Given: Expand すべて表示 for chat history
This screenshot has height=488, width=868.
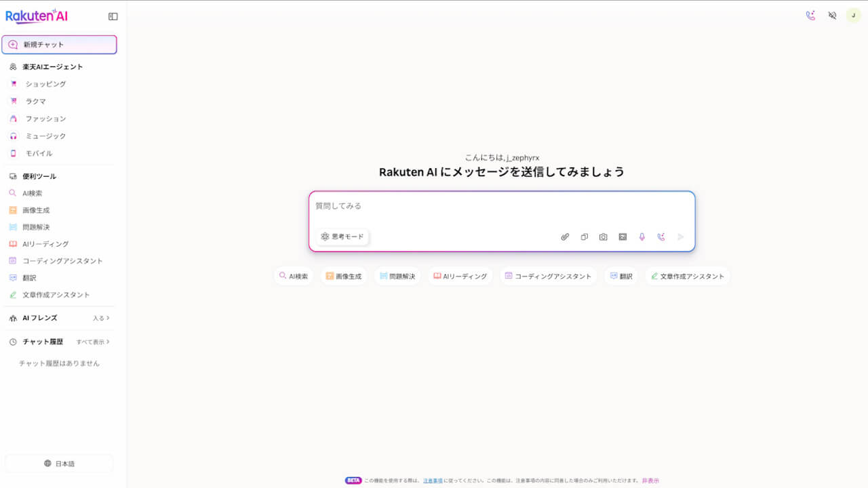Looking at the screenshot, I should tap(93, 342).
